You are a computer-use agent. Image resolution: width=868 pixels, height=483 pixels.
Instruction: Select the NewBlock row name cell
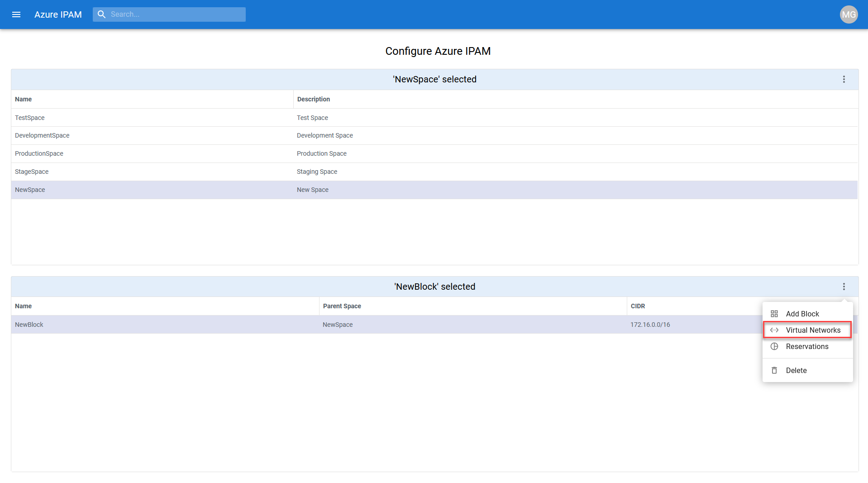[x=165, y=325]
